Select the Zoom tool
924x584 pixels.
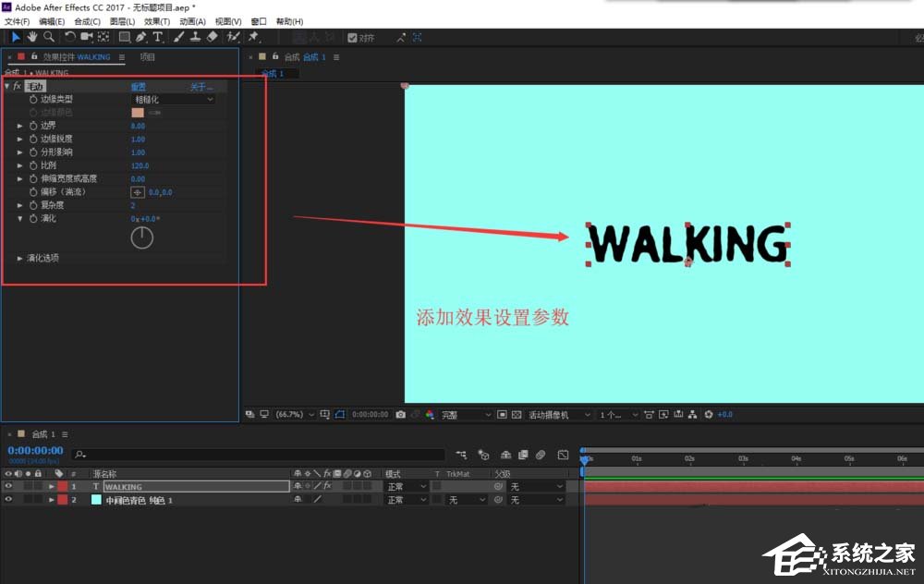49,37
